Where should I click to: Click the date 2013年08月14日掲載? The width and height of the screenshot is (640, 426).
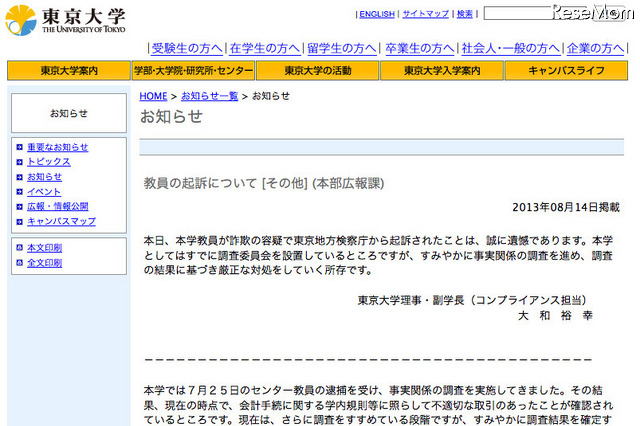coord(566,207)
